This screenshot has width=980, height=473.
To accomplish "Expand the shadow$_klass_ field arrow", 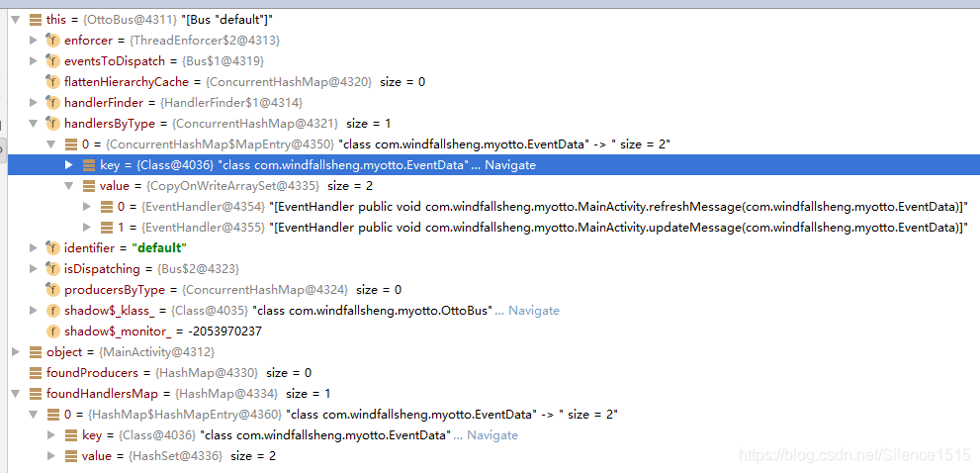I will tap(34, 311).
